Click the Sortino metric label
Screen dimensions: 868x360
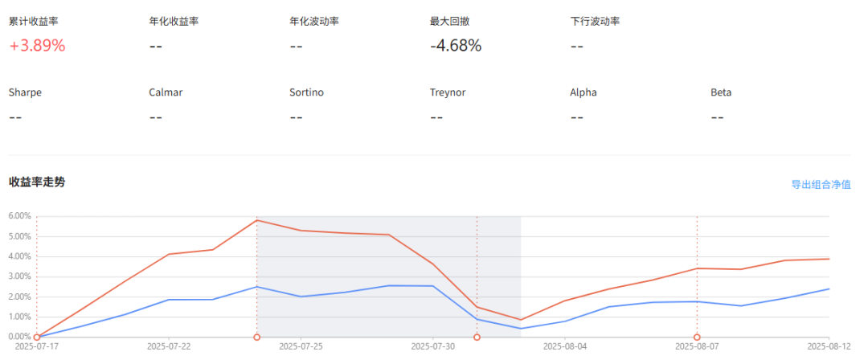point(306,92)
